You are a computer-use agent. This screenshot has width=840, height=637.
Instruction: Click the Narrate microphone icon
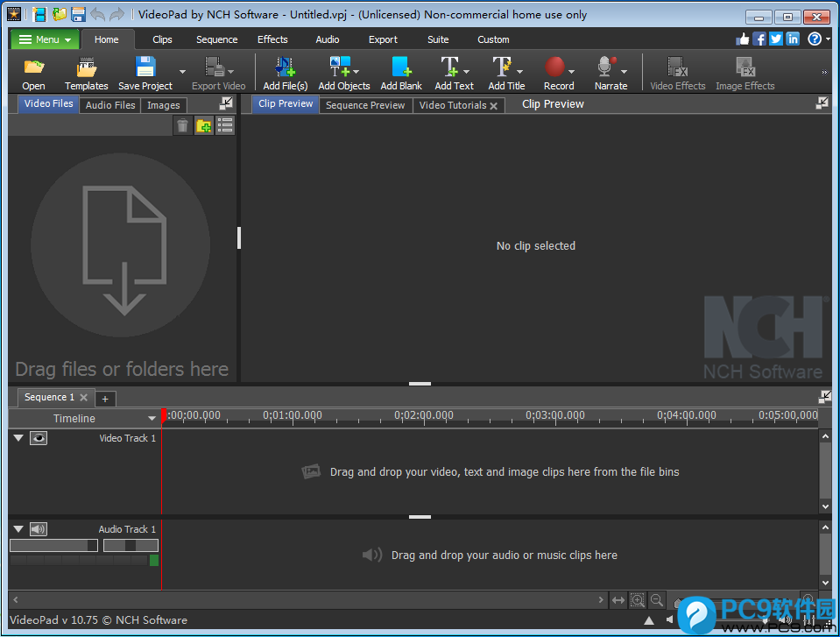tap(606, 67)
